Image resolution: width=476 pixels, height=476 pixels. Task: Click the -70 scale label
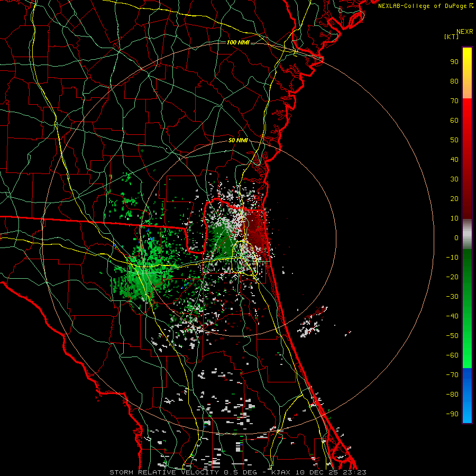tap(452, 375)
